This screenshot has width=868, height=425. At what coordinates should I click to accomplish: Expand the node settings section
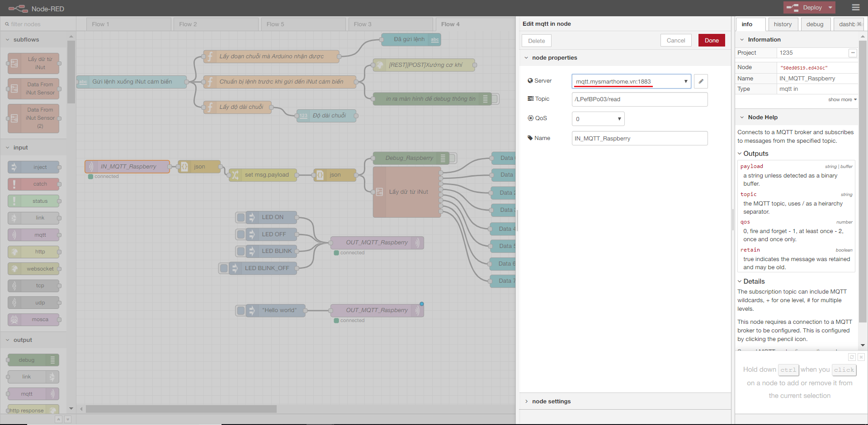pos(551,401)
